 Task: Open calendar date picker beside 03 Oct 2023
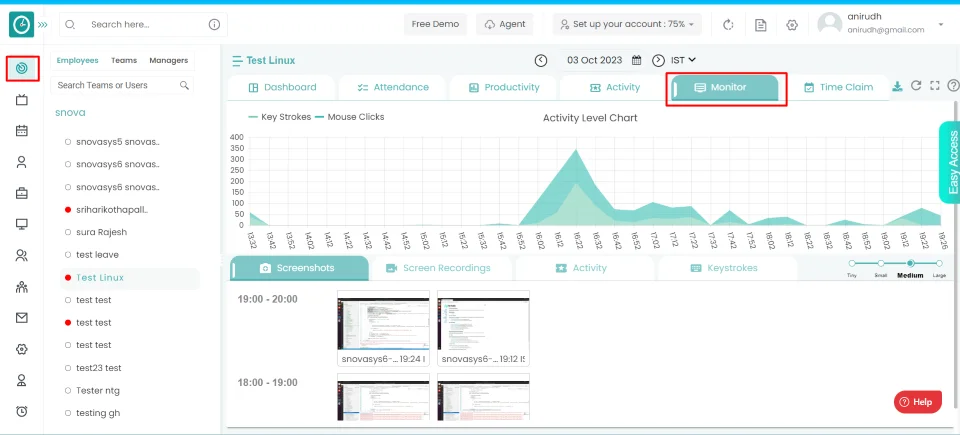636,61
